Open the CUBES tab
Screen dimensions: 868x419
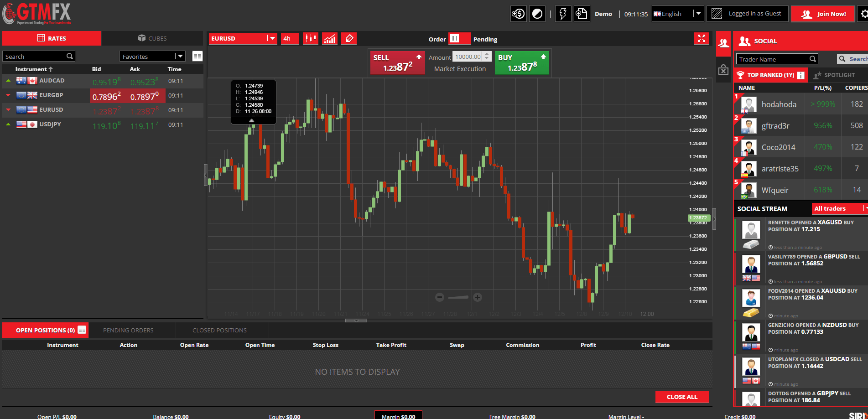(153, 38)
